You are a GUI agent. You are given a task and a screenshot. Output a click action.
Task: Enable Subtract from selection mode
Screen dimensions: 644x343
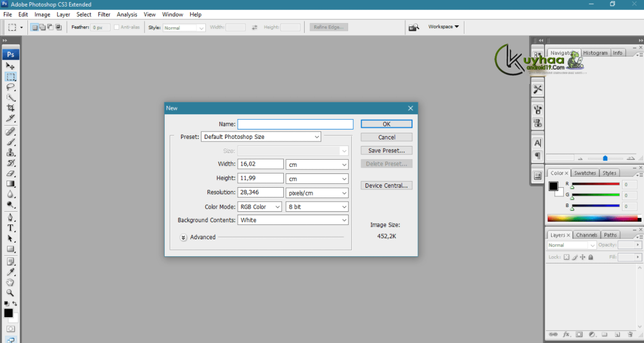pos(51,27)
